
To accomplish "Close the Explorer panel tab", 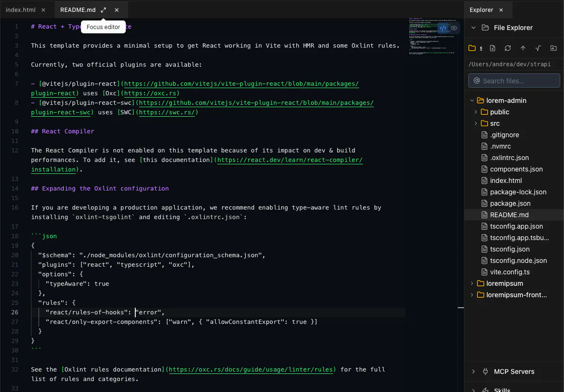I will 501,10.
